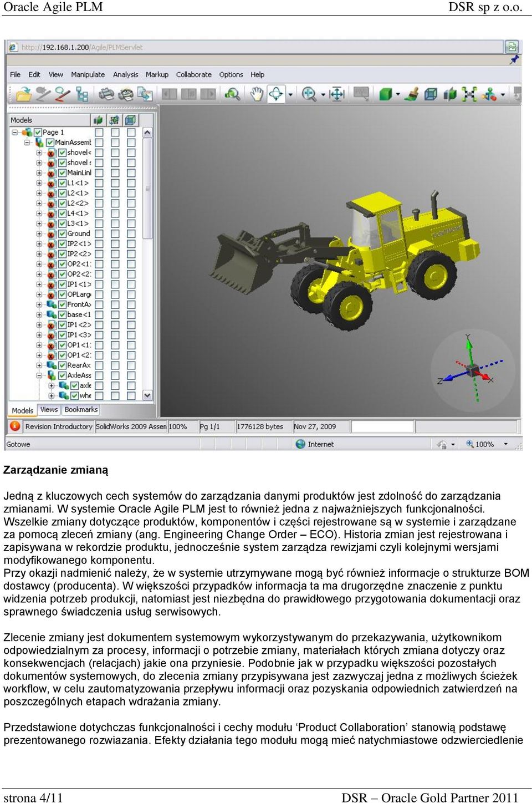Open the Analysis menu

click(126, 74)
